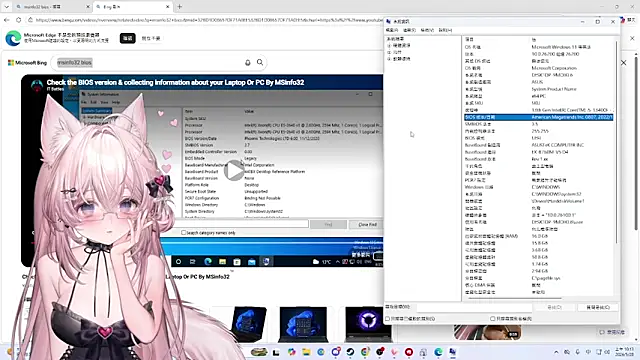Open Microsoft Edge from the taskbar
Viewport: 640px width, 360px height.
(438, 352)
